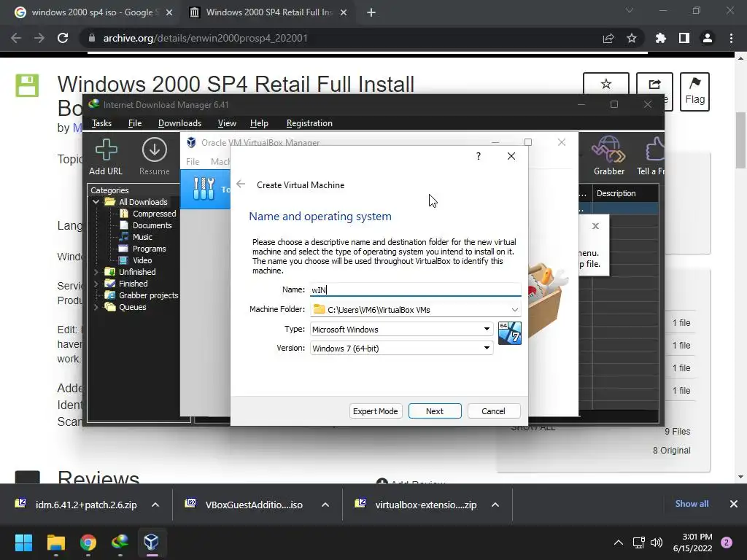
Task: Open options arrow for VBoxGuestAdditions iso download
Action: pyautogui.click(x=325, y=505)
